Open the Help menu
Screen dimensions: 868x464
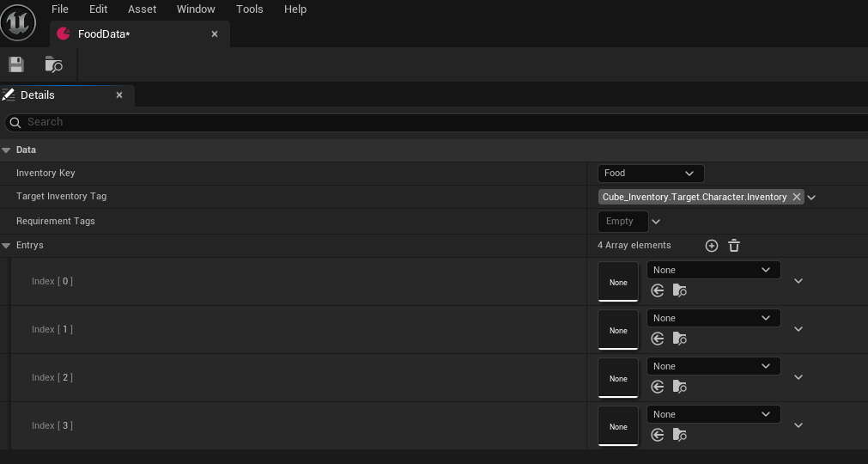pyautogui.click(x=295, y=9)
